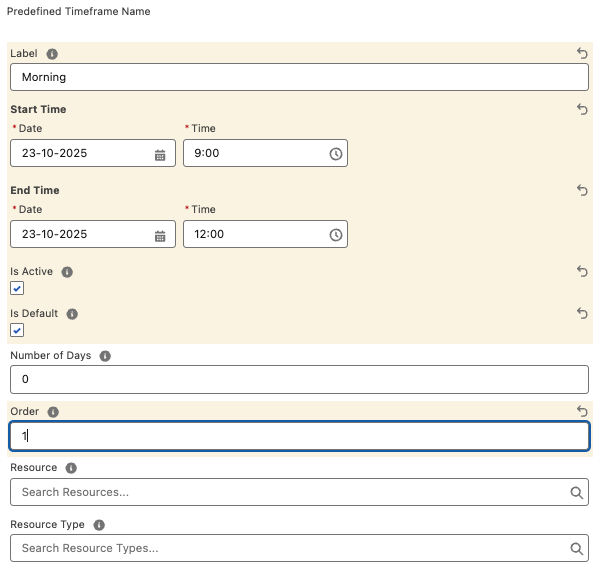Click the Resource Type info icon
The image size is (601, 568).
pos(99,525)
